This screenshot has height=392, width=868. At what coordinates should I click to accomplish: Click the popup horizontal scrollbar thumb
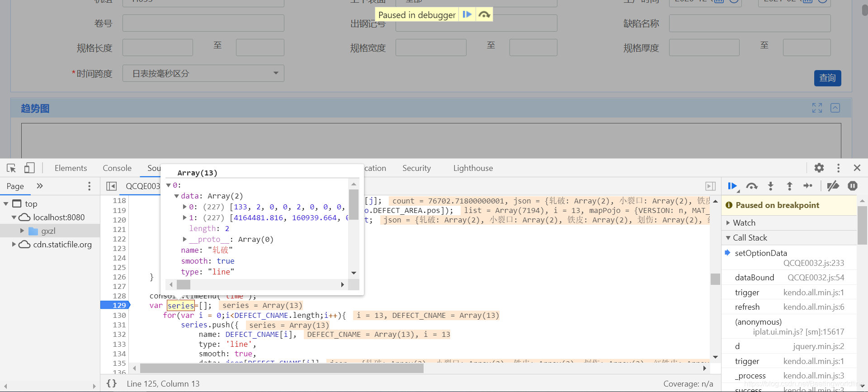coord(184,284)
